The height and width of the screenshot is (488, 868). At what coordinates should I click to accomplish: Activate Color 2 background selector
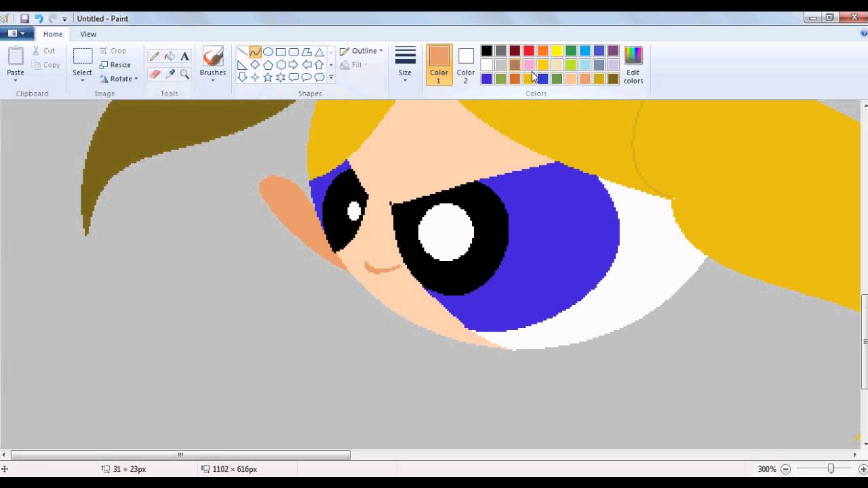[466, 65]
